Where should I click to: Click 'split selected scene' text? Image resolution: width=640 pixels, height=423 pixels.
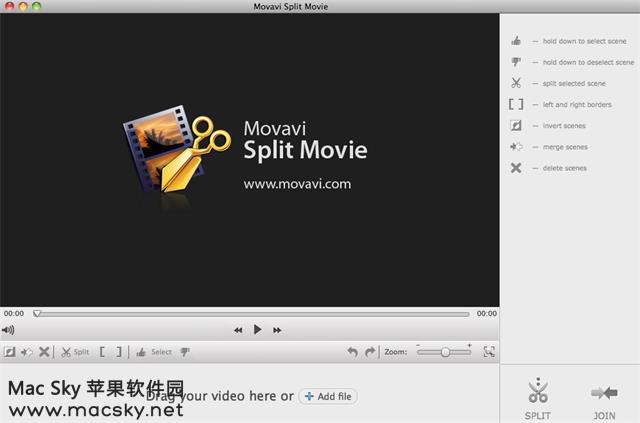574,84
